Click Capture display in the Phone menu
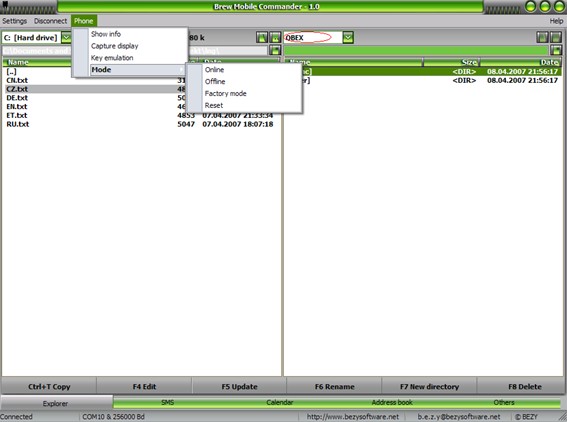This screenshot has height=422, width=567. coord(115,46)
